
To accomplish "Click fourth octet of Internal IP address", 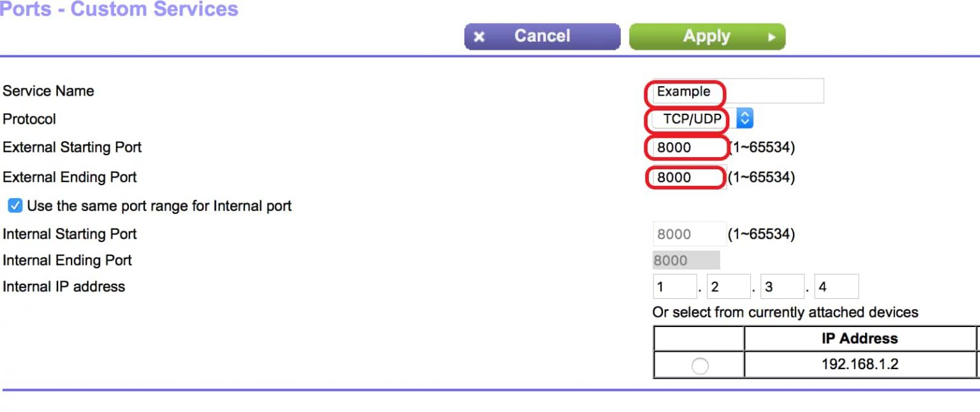I will pyautogui.click(x=836, y=287).
